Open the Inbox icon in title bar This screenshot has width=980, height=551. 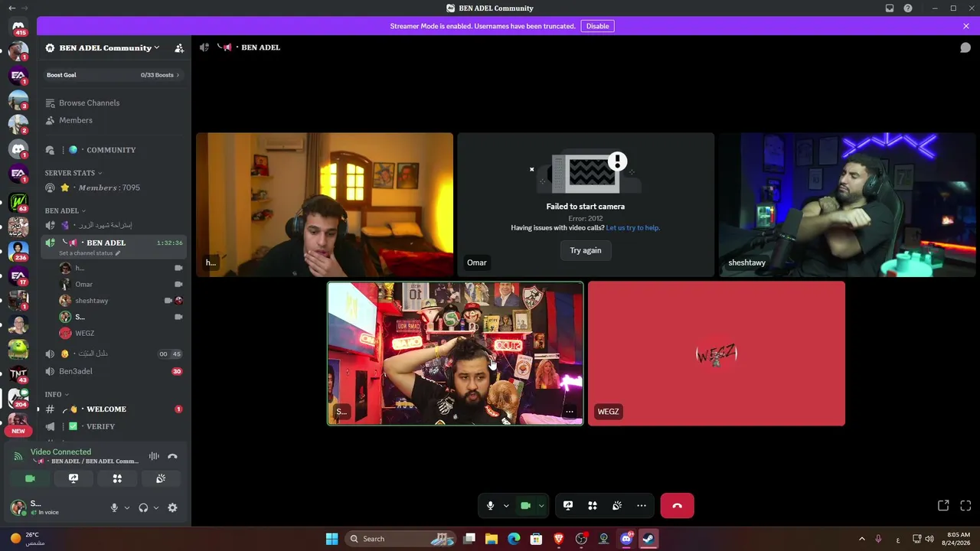click(890, 8)
